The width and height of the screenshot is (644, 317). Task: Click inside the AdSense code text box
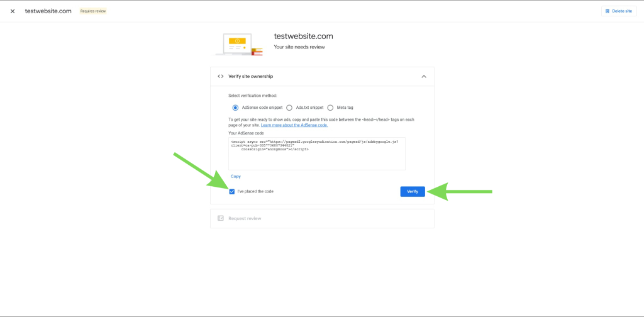coord(317,153)
